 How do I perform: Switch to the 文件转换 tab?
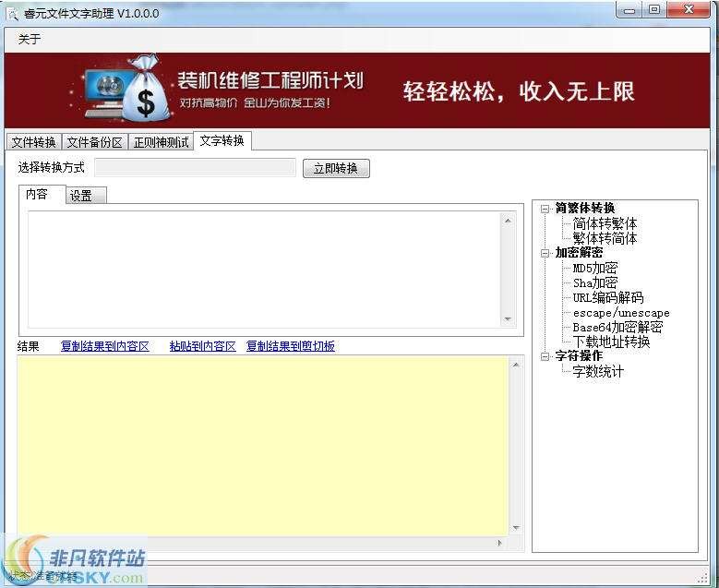point(34,142)
